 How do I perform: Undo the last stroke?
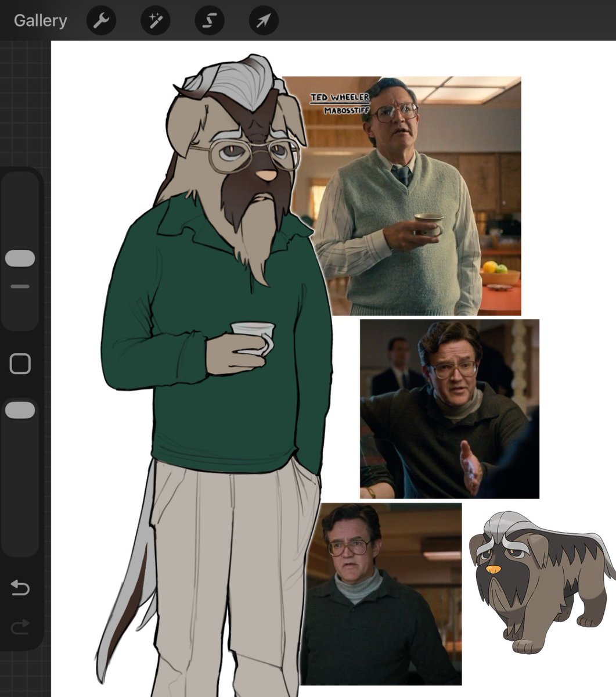[20, 588]
